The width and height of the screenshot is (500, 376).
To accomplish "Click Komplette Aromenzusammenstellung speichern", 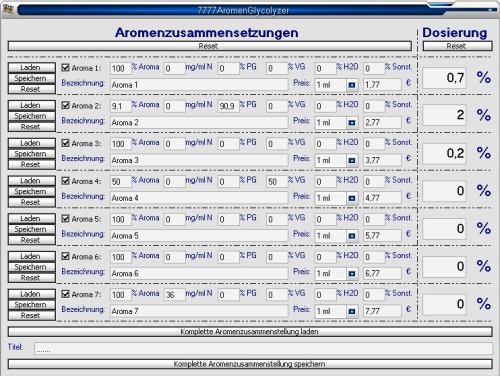I will point(250,364).
